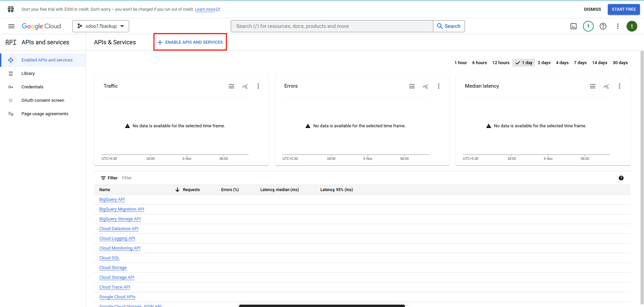Open metrics explorer icon on Median latency chart

[606, 86]
